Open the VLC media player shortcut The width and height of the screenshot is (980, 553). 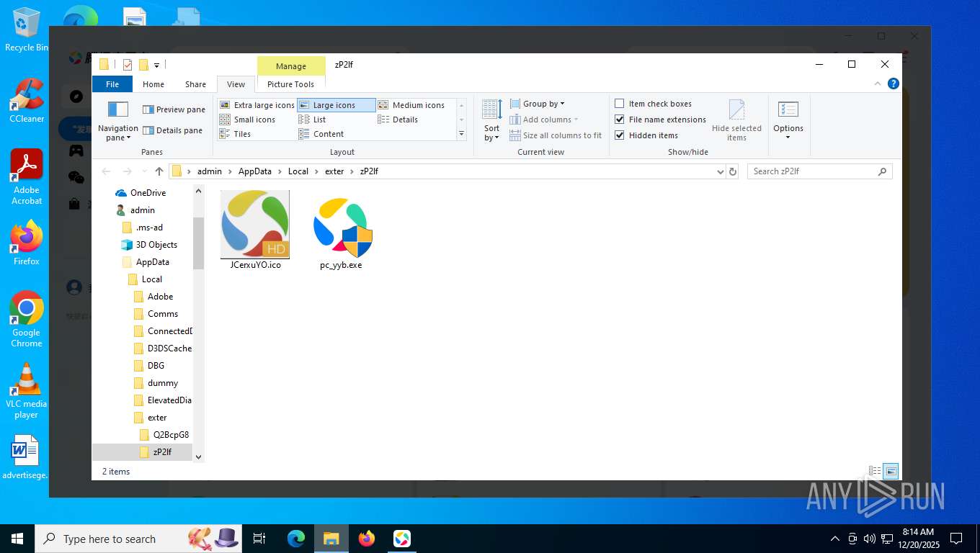(27, 391)
